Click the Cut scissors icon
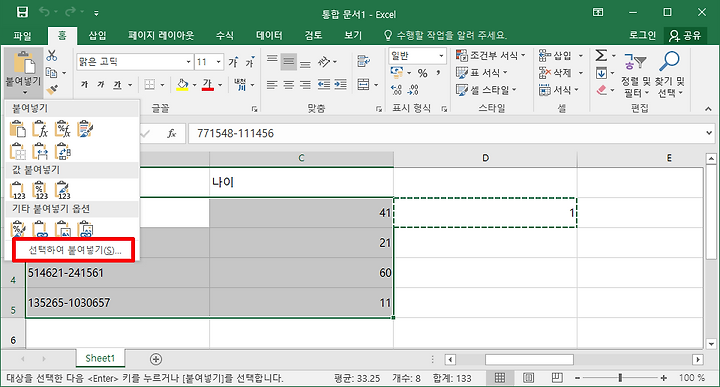Screen dimensions: 720x387 52,56
